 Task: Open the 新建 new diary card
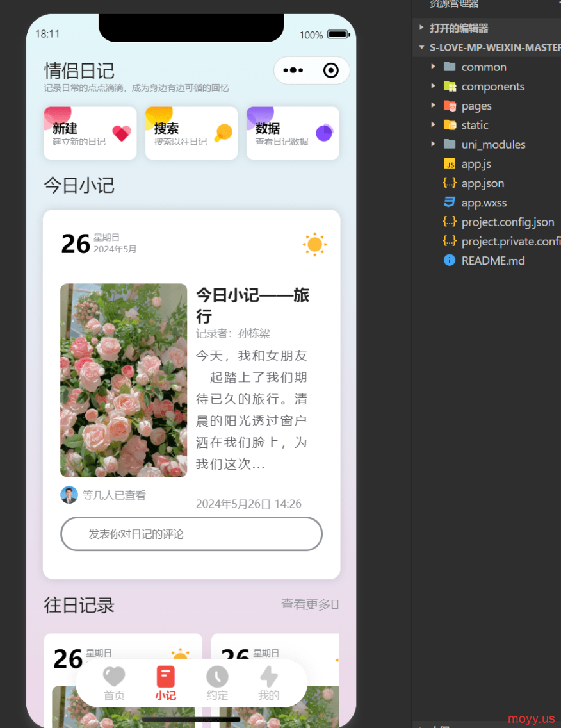[x=90, y=133]
